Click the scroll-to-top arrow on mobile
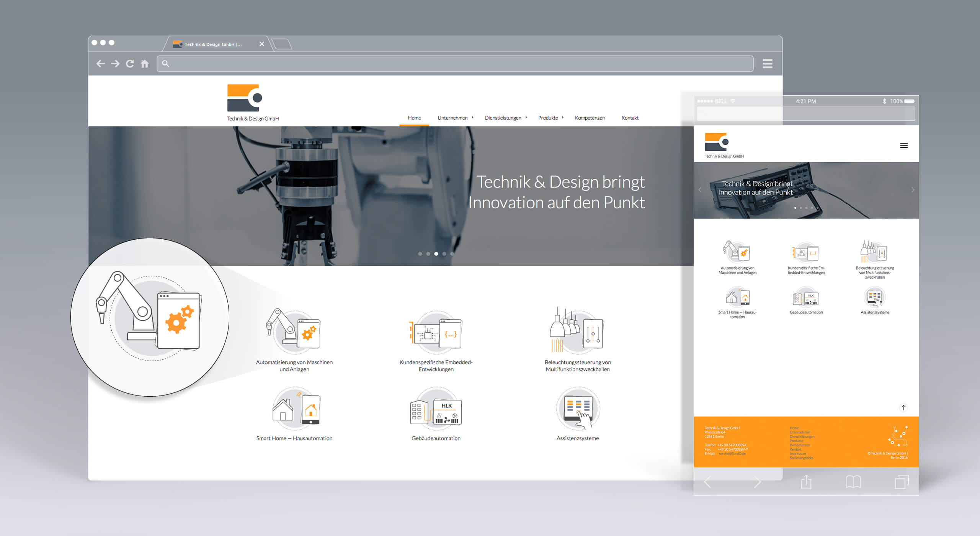Screen dimensions: 980x536 pos(903,408)
